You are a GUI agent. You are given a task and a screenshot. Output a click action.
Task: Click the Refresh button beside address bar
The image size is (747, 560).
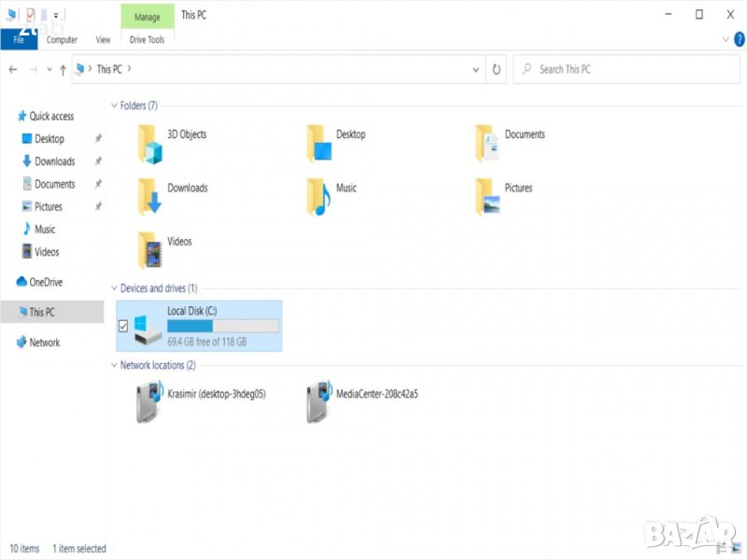pyautogui.click(x=497, y=69)
